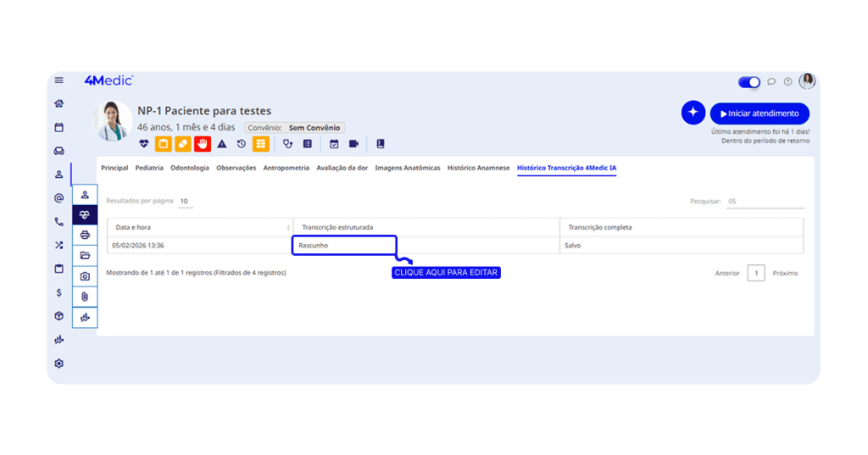Open the settings gear in left sidebar
The image size is (868, 455).
58,363
